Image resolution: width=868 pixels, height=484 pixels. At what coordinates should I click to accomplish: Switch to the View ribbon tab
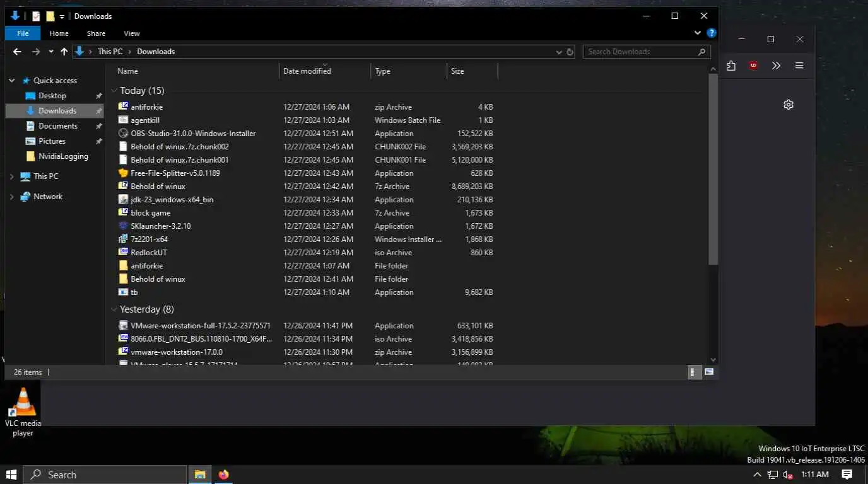click(132, 33)
